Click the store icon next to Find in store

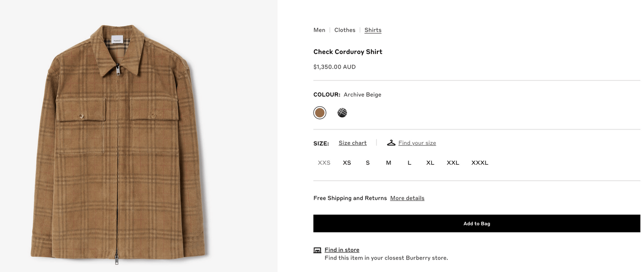(317, 250)
